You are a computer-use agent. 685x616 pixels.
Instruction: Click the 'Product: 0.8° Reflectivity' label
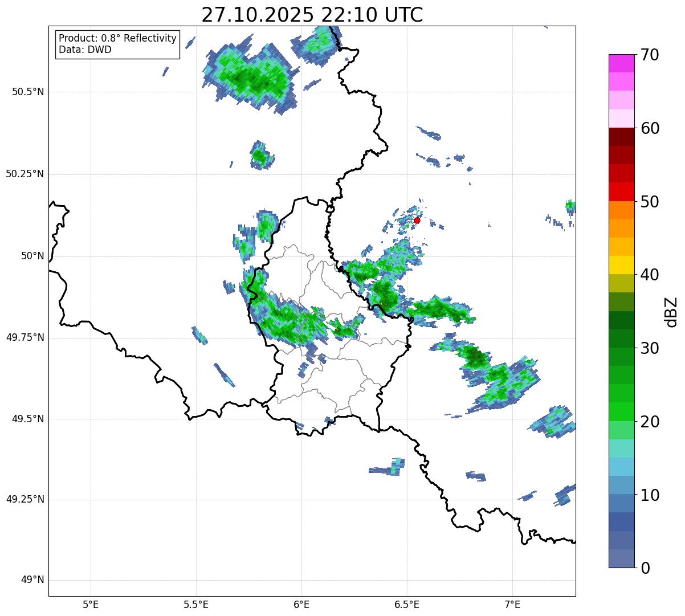point(118,38)
